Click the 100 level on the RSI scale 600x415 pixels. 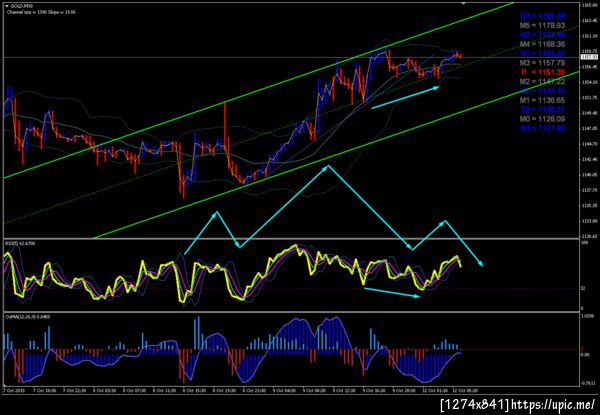584,242
